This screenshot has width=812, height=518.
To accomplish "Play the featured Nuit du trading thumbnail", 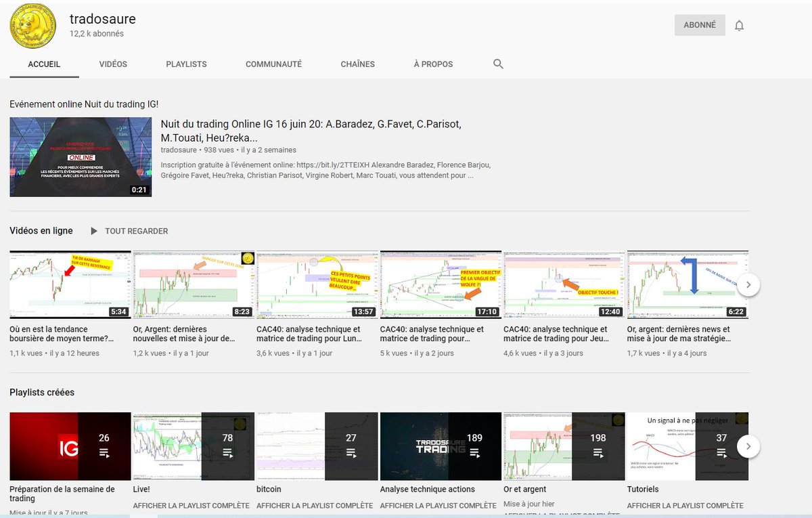I will pyautogui.click(x=81, y=157).
